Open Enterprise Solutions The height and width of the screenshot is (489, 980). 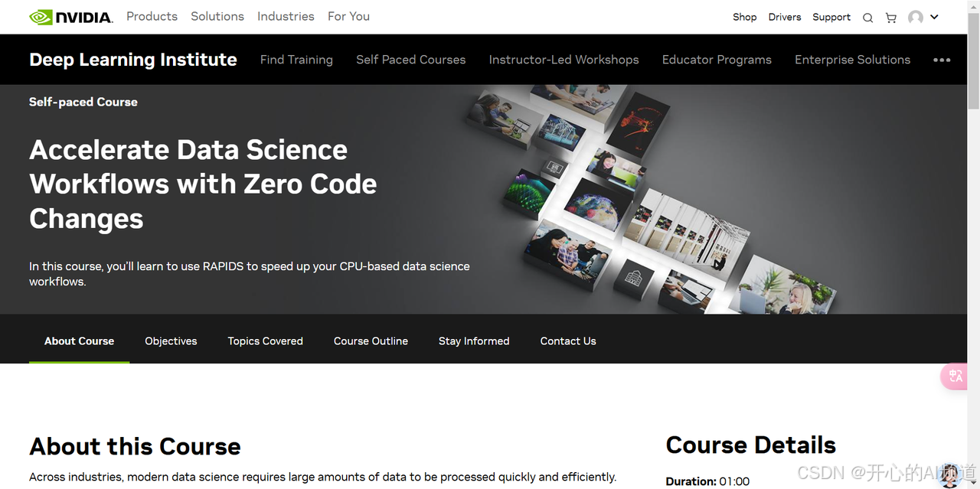[852, 60]
